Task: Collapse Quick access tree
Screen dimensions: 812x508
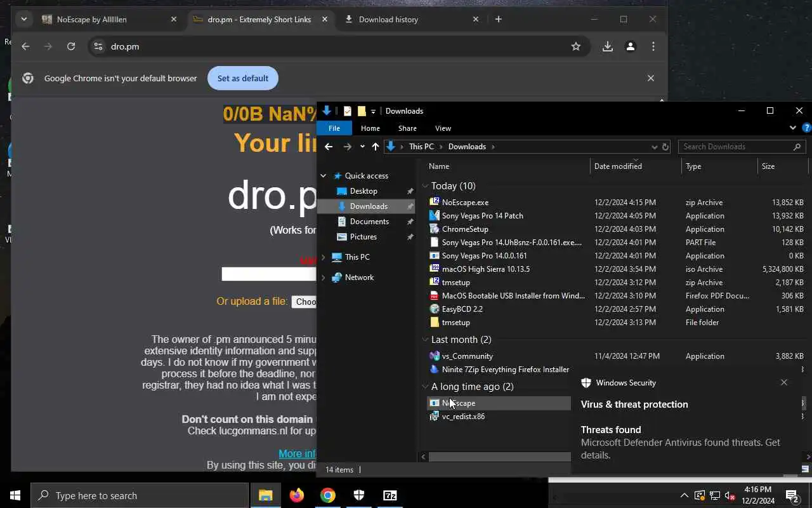Action: [323, 176]
